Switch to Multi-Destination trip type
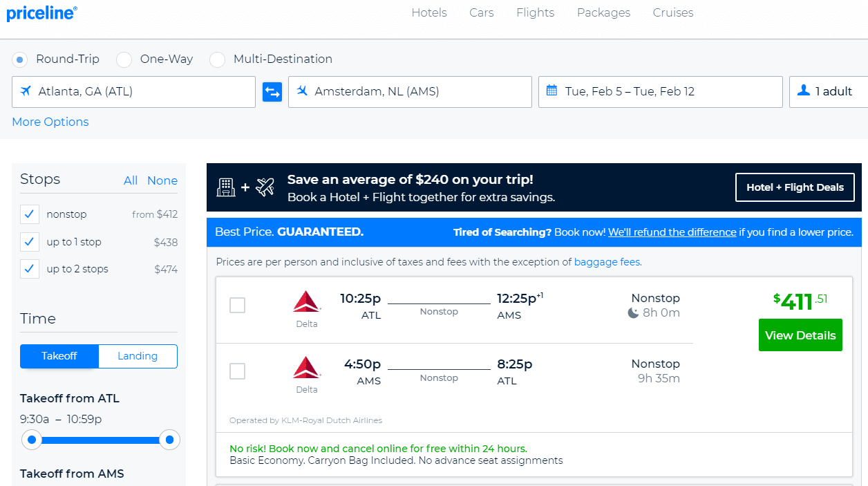Viewport: 868px width, 486px height. [218, 59]
